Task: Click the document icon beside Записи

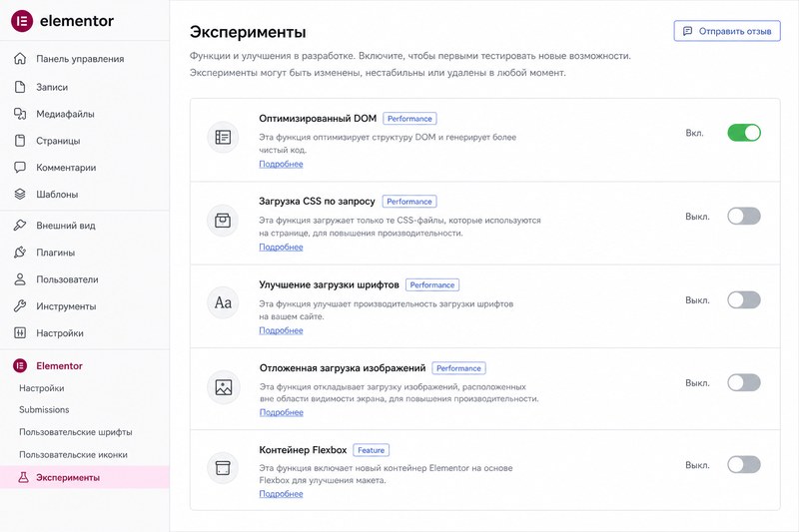Action: (20, 87)
